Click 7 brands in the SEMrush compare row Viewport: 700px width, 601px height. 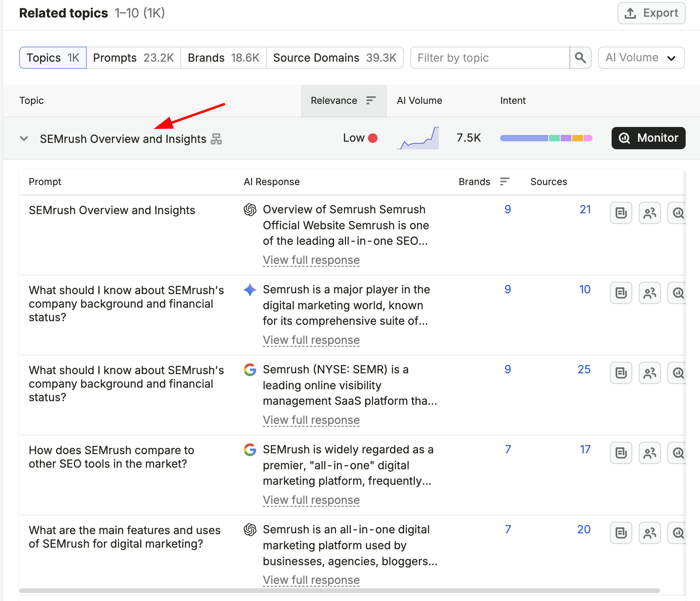pos(508,449)
